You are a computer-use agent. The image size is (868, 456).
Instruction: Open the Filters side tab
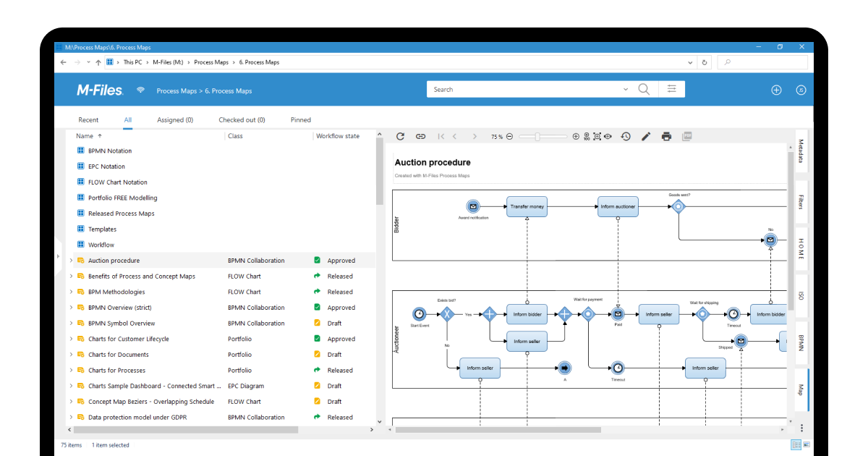tap(801, 202)
